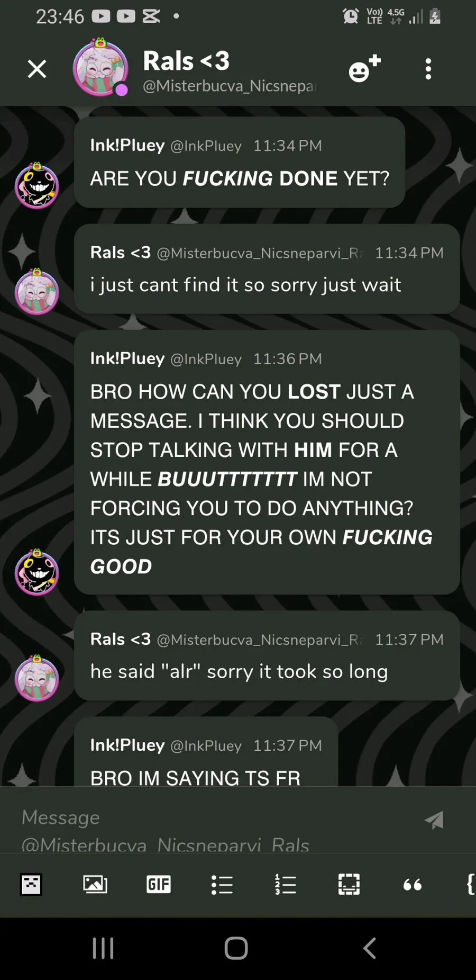Open Ink!Pluey username on 11:34 message
Screen dimensions: 476x980
[127, 145]
